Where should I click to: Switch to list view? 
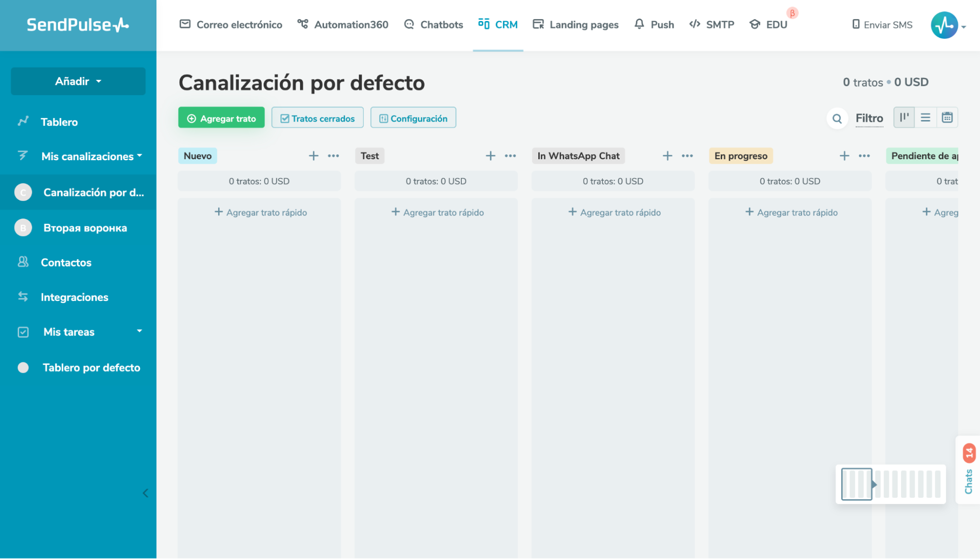tap(926, 118)
